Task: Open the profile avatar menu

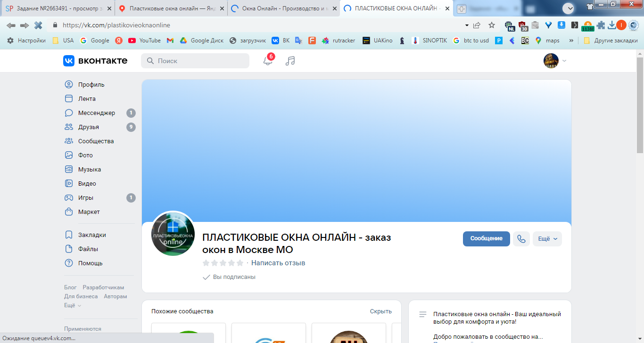Action: [x=555, y=61]
